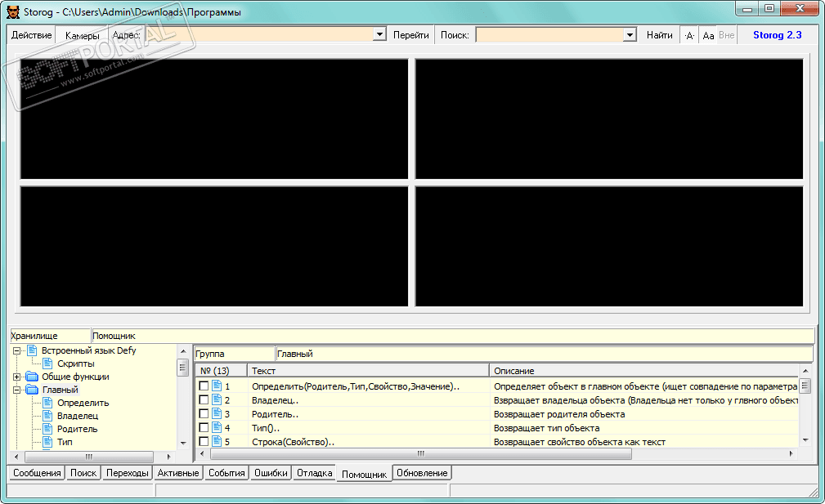Check the checkbox for row 4
The width and height of the screenshot is (825, 504).
204,428
